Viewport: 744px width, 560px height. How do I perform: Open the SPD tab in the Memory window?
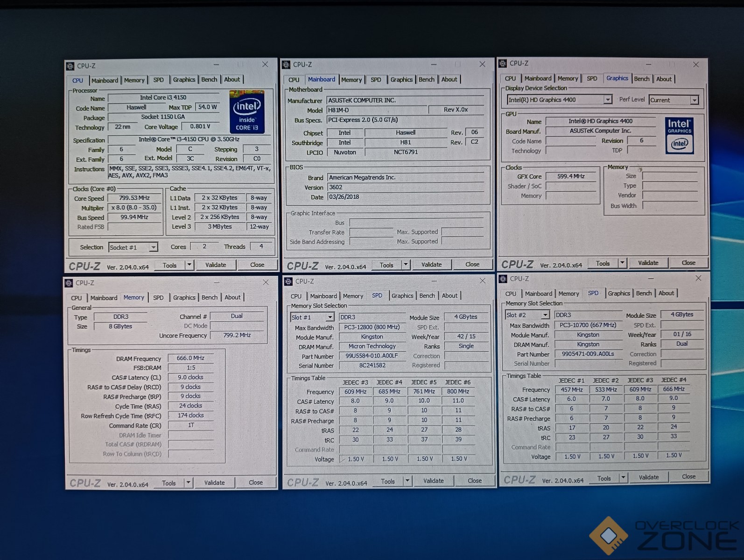coord(158,298)
